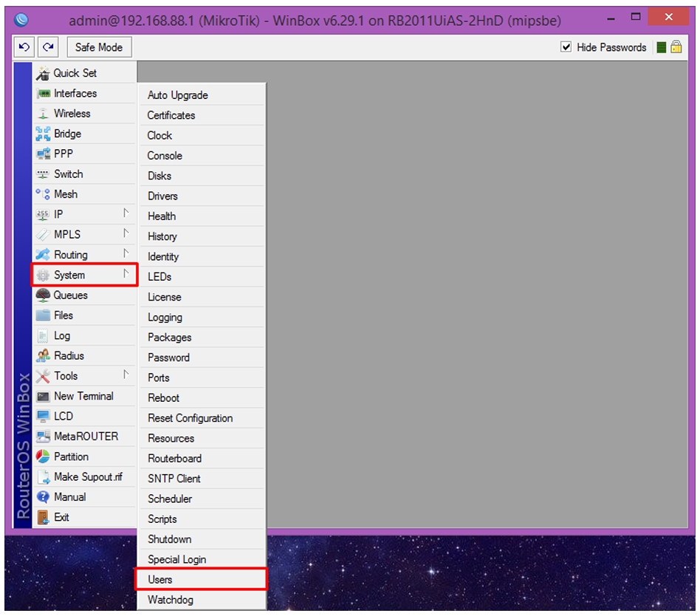Click the green status indicator square
This screenshot has height=616, width=700.
662,47
